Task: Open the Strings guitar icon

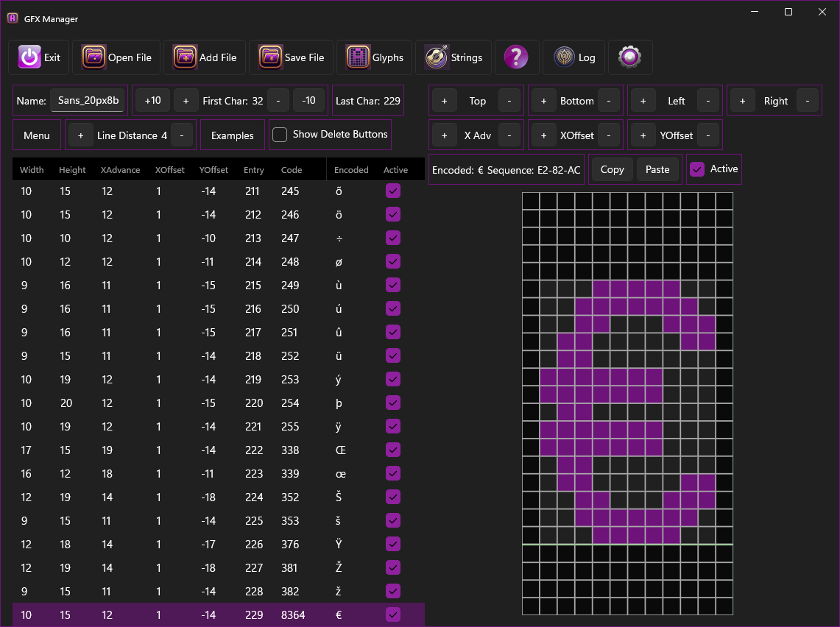Action: click(x=436, y=57)
